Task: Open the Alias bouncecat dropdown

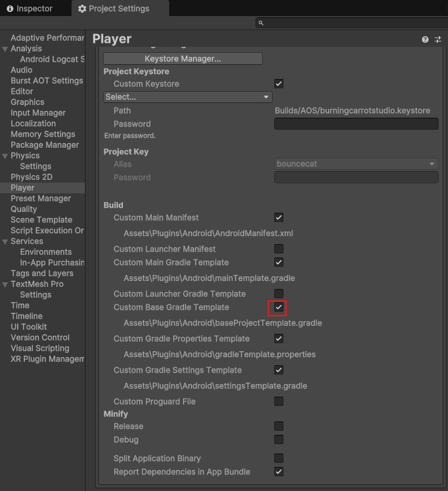Action: click(x=356, y=164)
